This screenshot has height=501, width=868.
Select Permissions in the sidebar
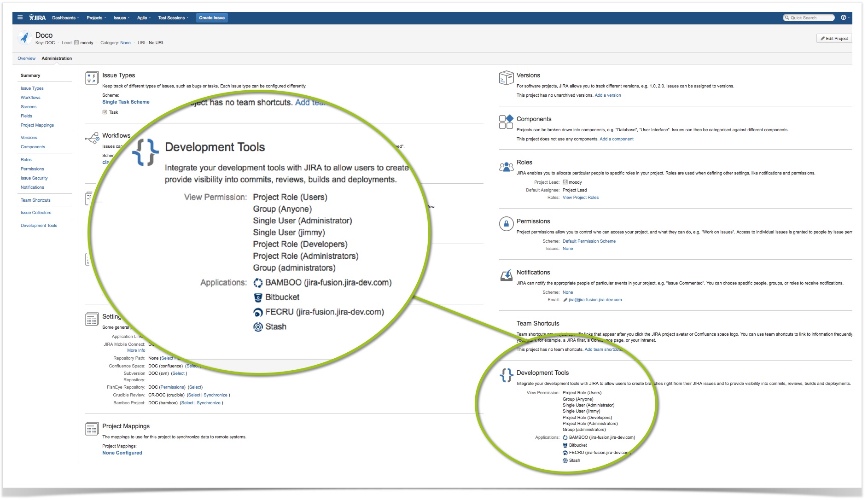click(32, 169)
